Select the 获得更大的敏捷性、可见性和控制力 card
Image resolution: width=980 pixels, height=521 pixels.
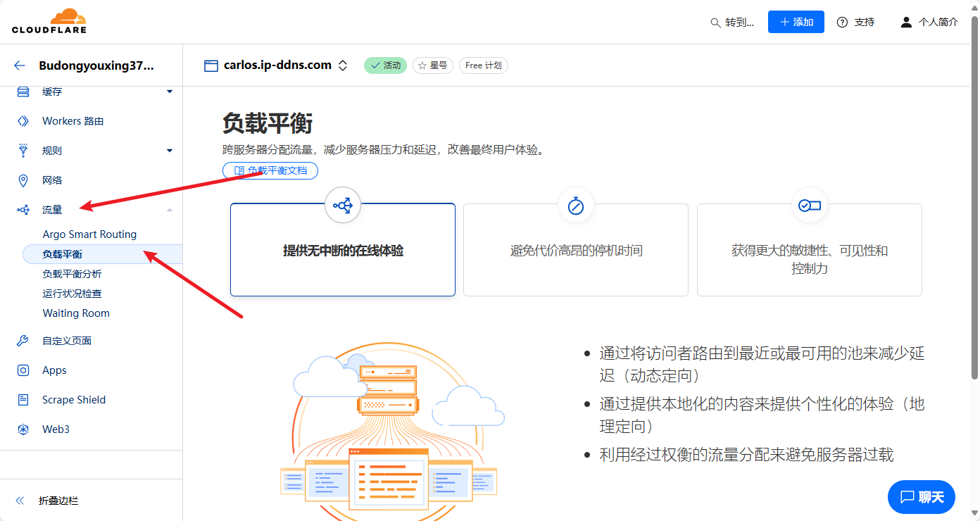(810, 250)
